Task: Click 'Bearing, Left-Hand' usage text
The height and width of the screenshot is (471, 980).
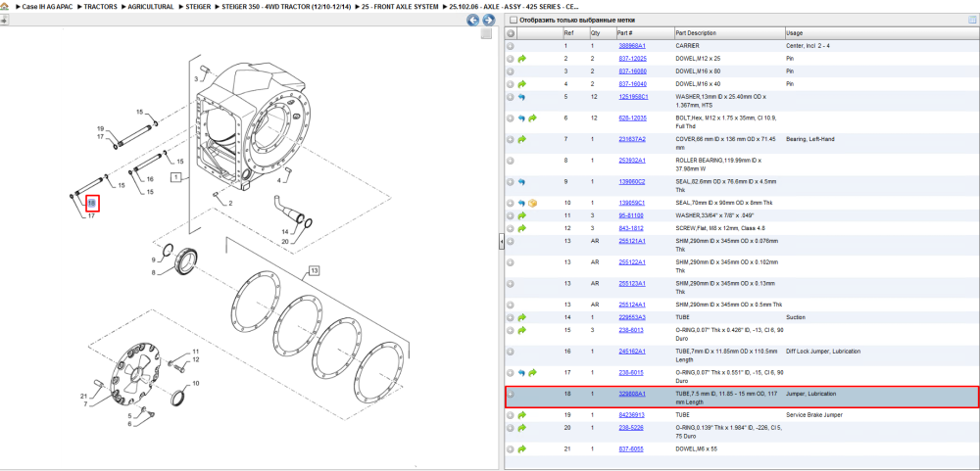Action: [x=810, y=139]
